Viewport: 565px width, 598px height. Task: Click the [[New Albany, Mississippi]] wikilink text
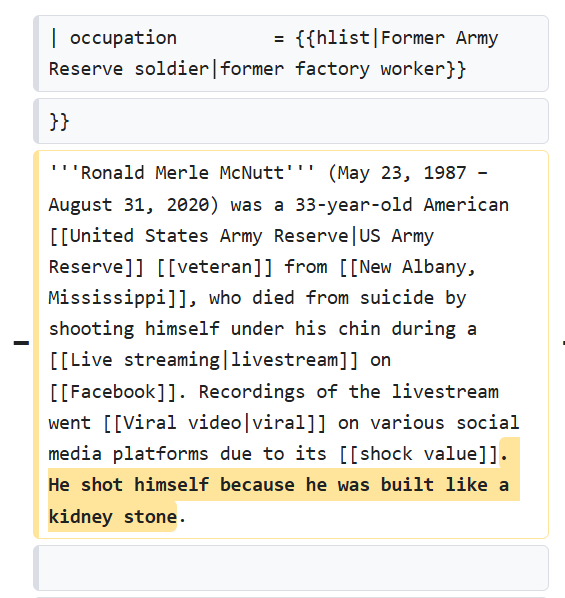pos(262,283)
